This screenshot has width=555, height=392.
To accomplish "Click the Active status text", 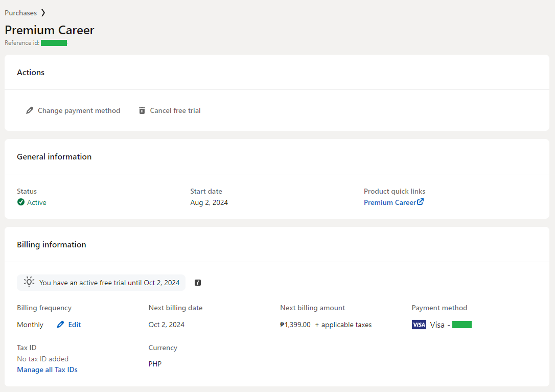I will click(x=37, y=202).
